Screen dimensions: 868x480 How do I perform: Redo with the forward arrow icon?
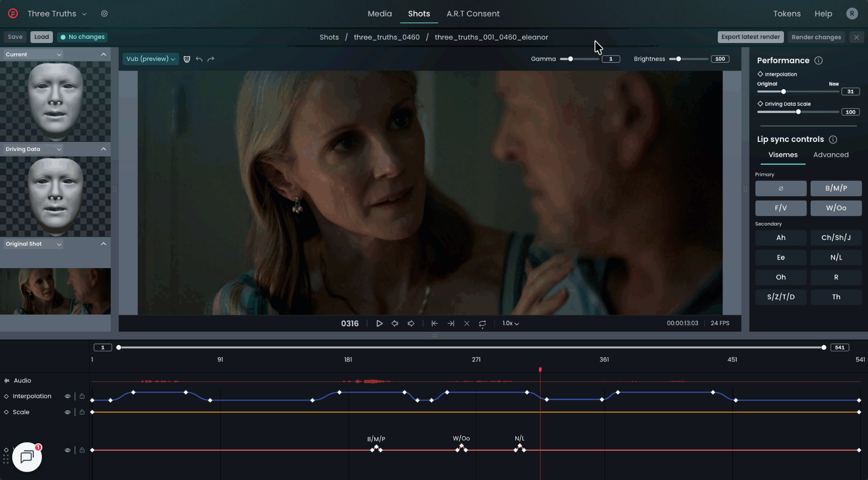point(211,59)
